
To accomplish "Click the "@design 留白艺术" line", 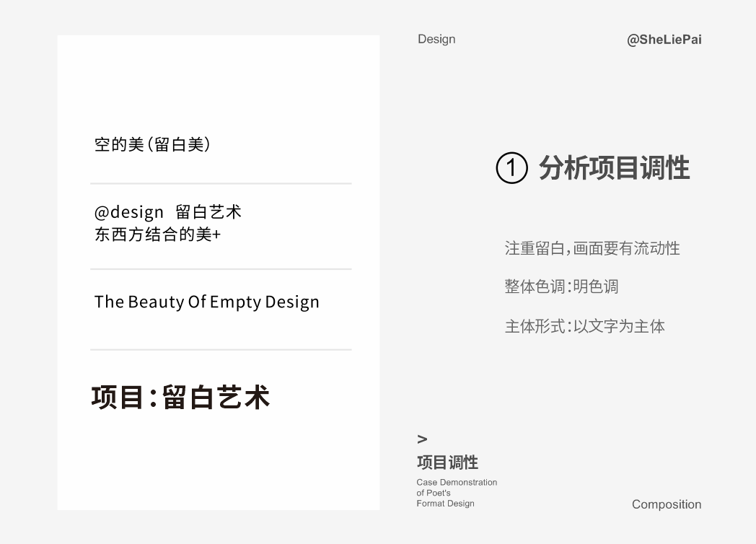I will pos(167,212).
